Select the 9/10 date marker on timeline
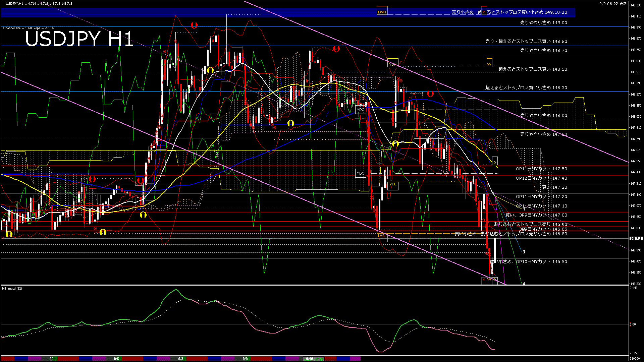 (x=310, y=359)
